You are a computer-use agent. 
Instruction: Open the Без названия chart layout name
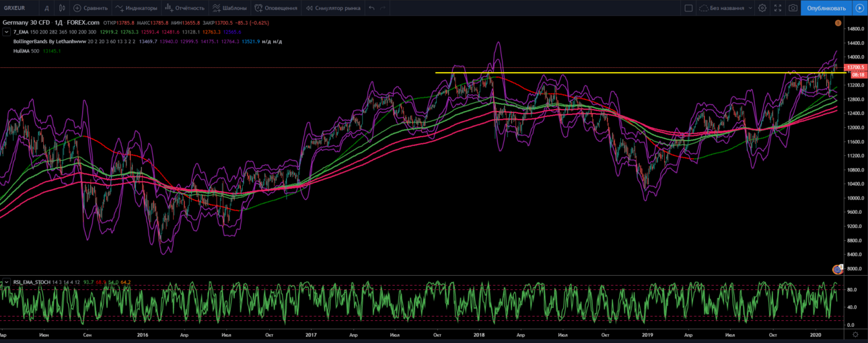pos(727,8)
